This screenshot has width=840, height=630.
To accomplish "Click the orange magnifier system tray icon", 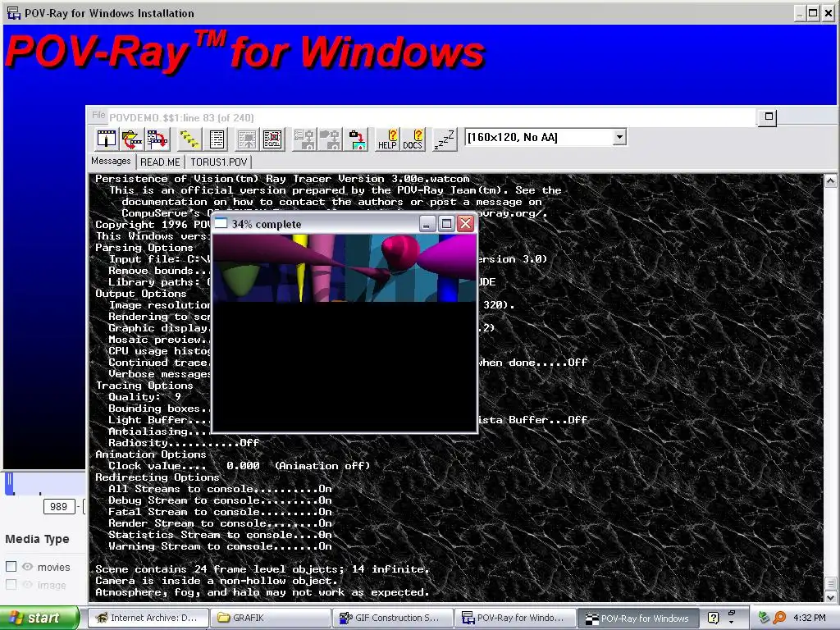I will click(779, 618).
